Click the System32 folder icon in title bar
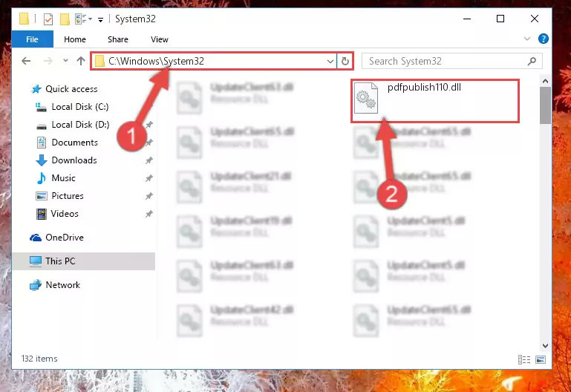Image resolution: width=571 pixels, height=392 pixels. pos(24,19)
